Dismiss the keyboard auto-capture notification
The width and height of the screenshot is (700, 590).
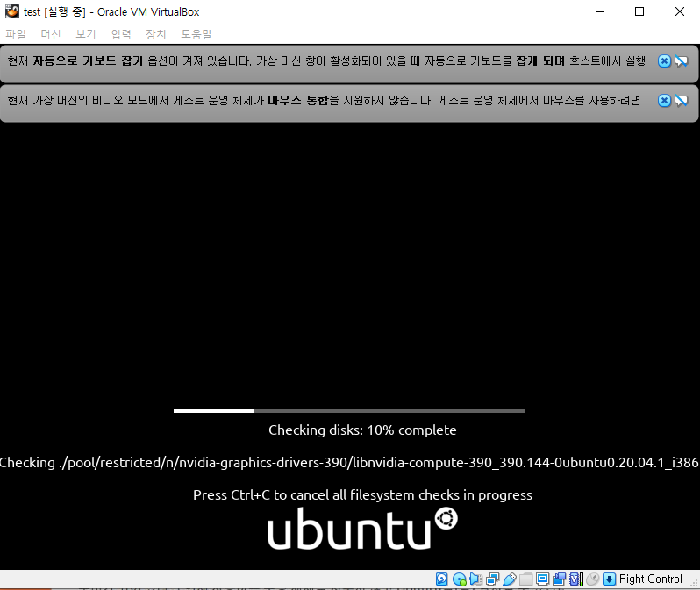click(664, 61)
